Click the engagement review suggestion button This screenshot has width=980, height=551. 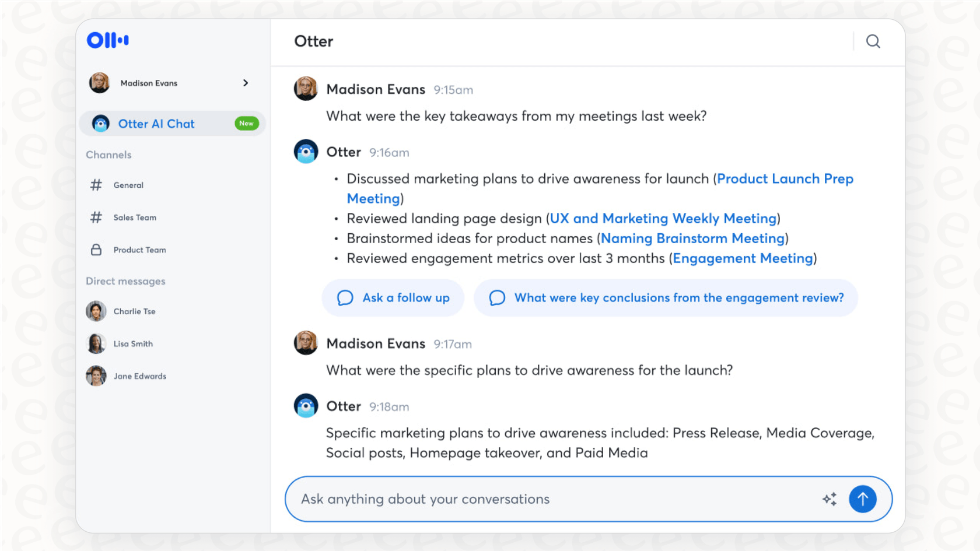(666, 298)
